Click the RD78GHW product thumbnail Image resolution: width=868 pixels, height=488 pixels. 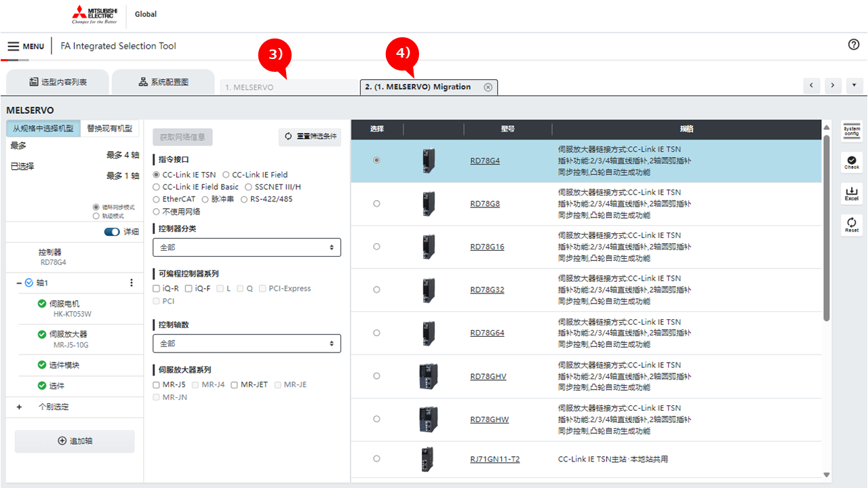429,420
